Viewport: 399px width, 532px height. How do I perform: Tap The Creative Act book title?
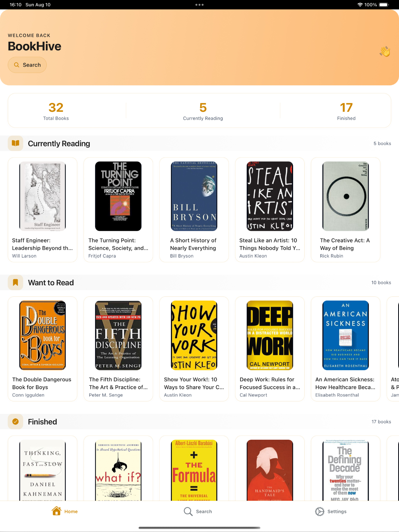pyautogui.click(x=345, y=244)
